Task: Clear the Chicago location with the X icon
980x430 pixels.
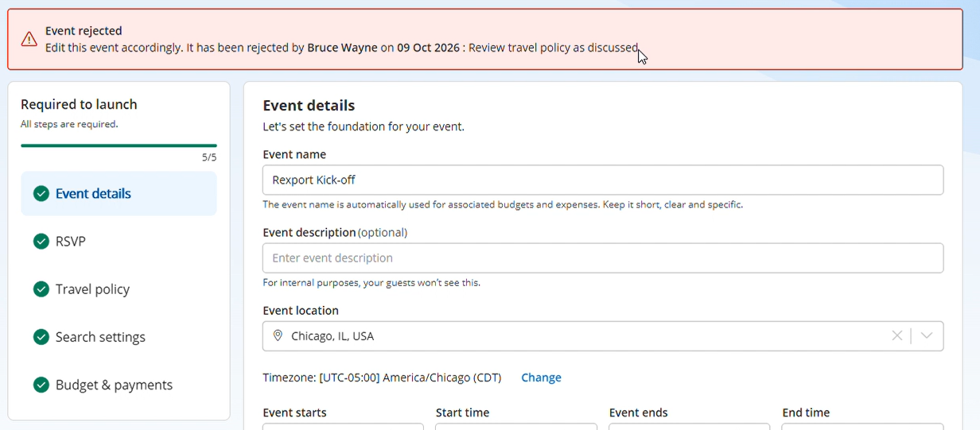Action: click(x=897, y=336)
